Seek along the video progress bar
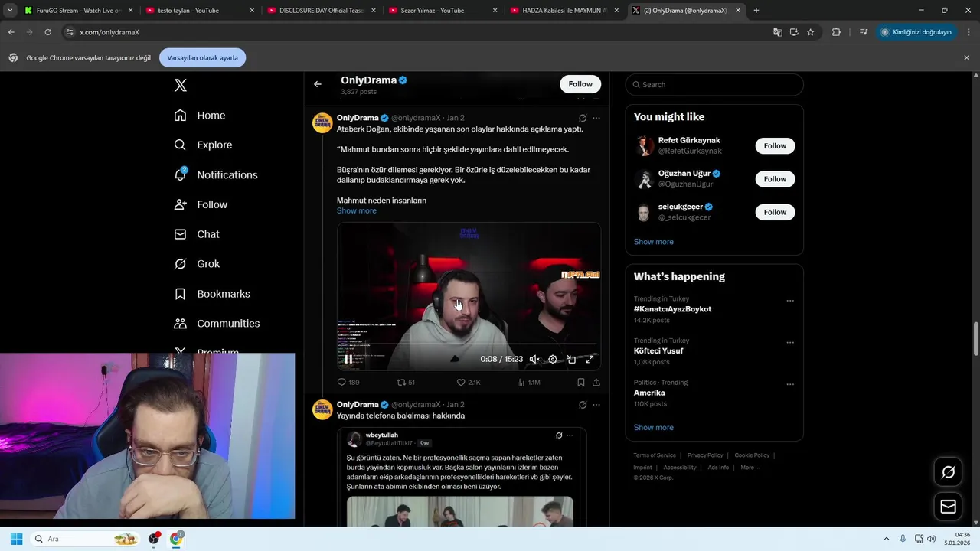 [469, 344]
